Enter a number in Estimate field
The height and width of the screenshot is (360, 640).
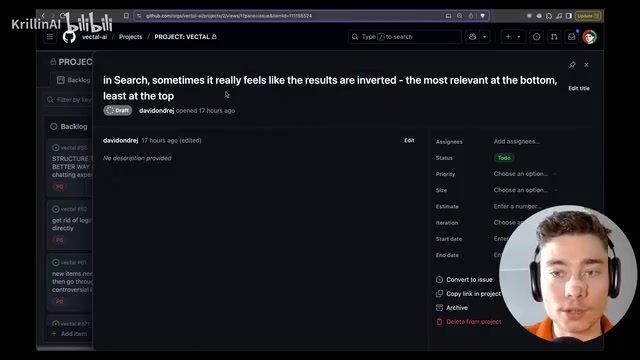coord(518,206)
